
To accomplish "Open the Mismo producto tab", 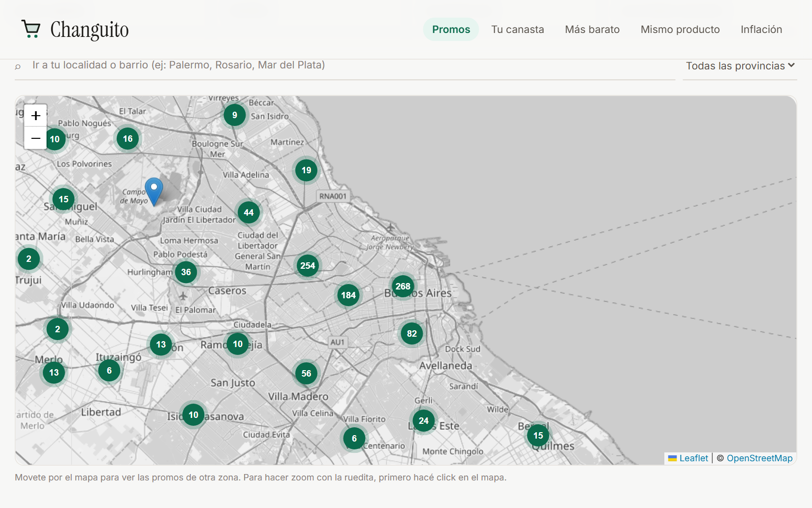I will point(680,30).
